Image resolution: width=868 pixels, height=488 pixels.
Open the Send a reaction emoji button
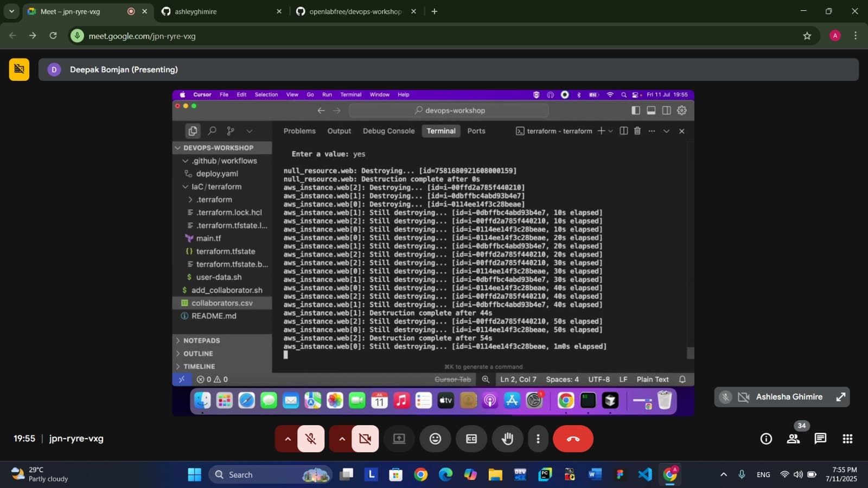pos(435,439)
